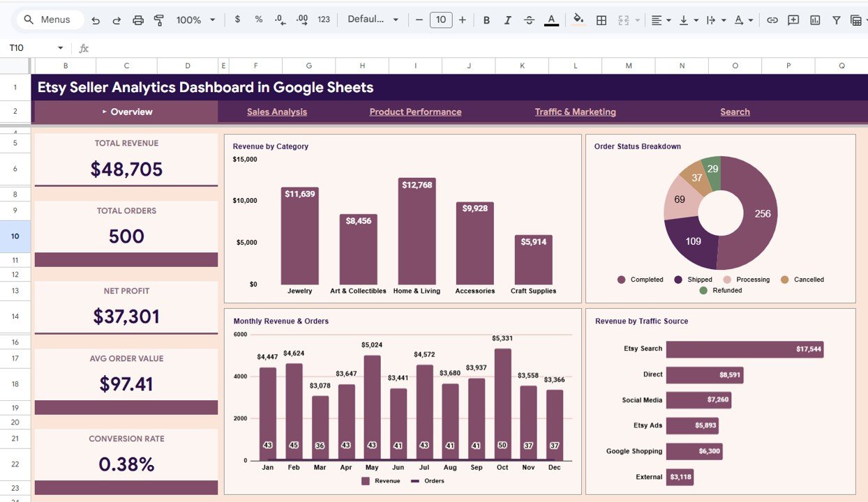Switch to the Sales Analysis tab
Screen dimensions: 868x502
tap(276, 112)
